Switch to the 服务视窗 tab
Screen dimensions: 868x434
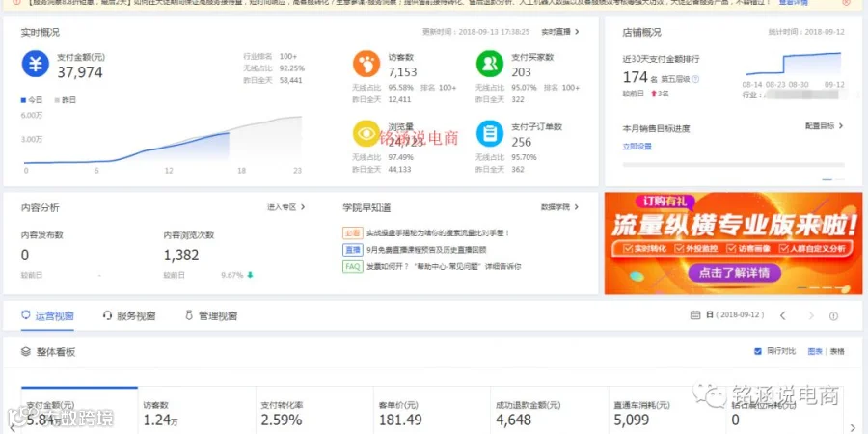click(129, 316)
